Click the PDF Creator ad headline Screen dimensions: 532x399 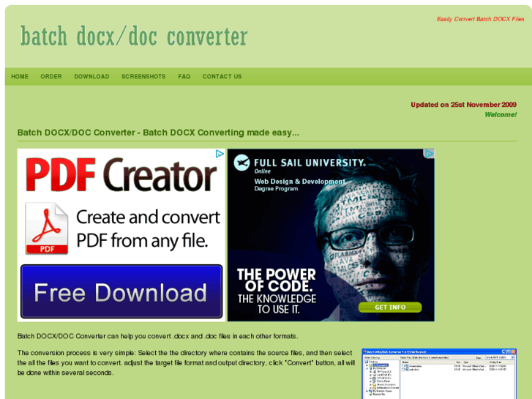(121, 175)
